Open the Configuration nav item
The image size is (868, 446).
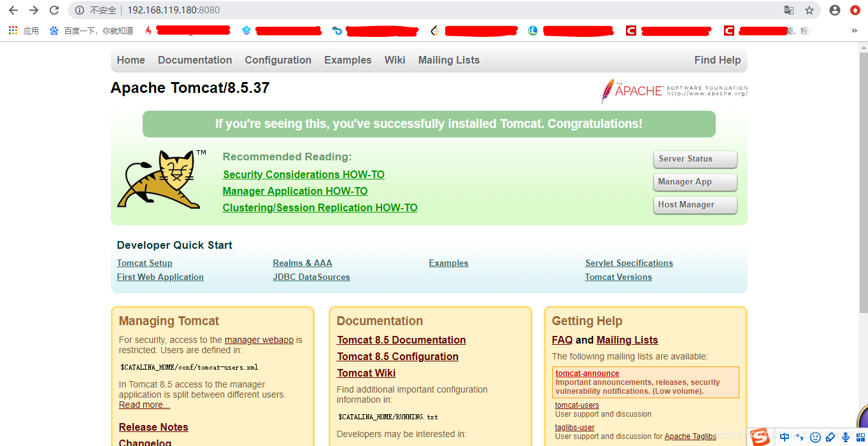(278, 60)
